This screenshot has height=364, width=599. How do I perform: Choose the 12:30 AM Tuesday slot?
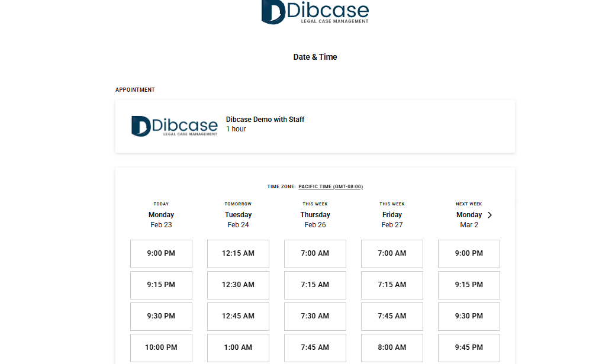coord(238,285)
